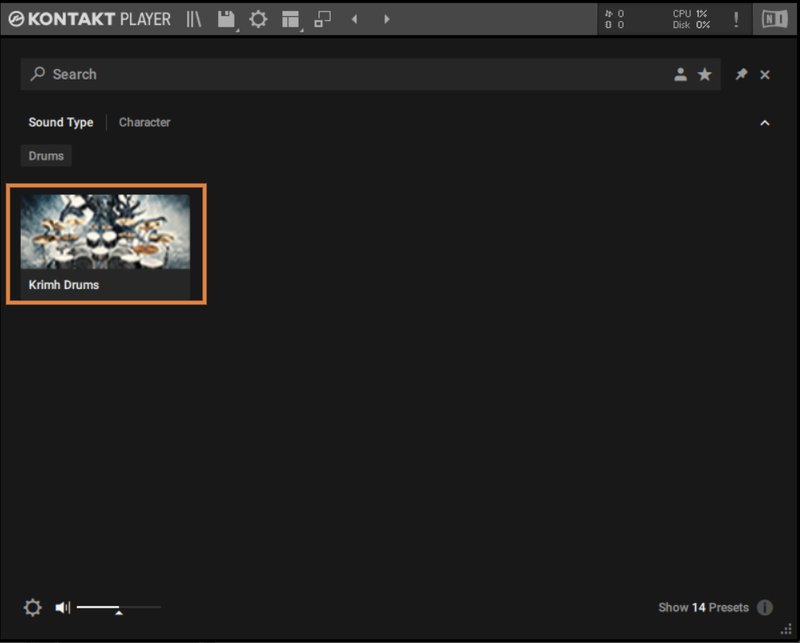This screenshot has height=643, width=800.
Task: Click the magnifier search icon
Action: point(37,74)
